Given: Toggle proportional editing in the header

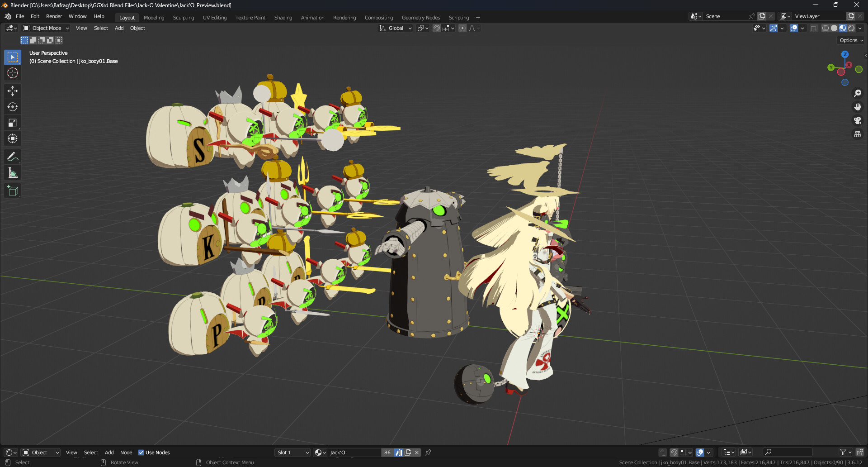Looking at the screenshot, I should [462, 28].
